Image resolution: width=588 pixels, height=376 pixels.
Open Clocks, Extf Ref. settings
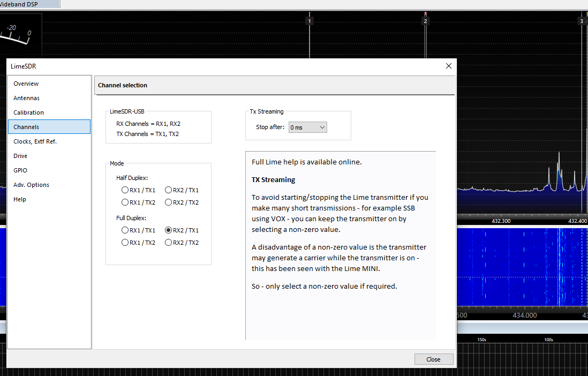[x=35, y=141]
